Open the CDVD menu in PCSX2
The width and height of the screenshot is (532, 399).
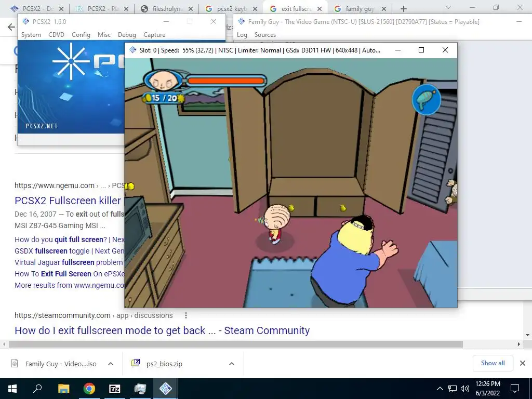[x=56, y=35]
